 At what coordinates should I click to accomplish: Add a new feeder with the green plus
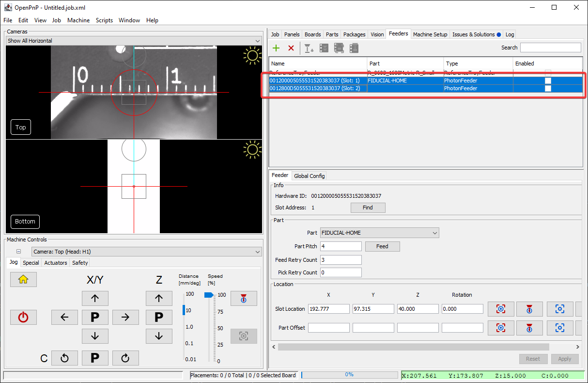pos(276,48)
